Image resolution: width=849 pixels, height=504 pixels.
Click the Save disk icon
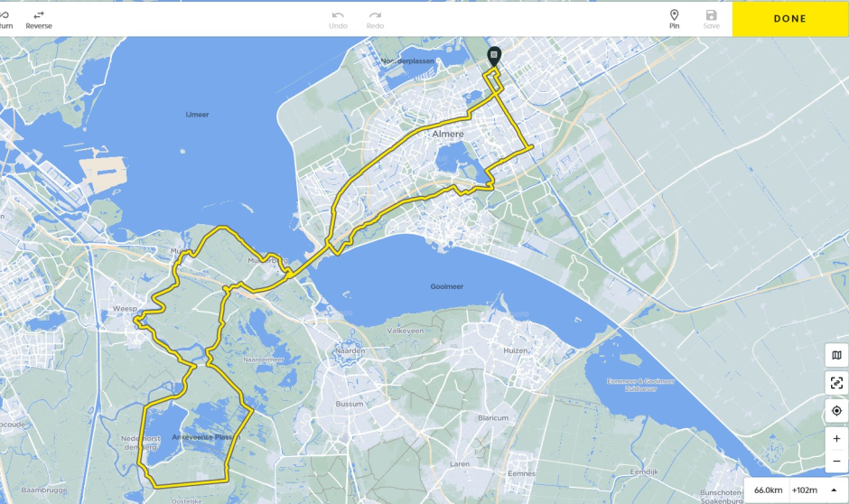(x=712, y=15)
